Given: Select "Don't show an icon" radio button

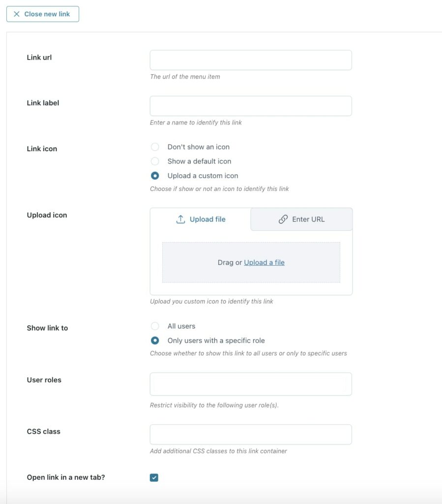Looking at the screenshot, I should [155, 147].
